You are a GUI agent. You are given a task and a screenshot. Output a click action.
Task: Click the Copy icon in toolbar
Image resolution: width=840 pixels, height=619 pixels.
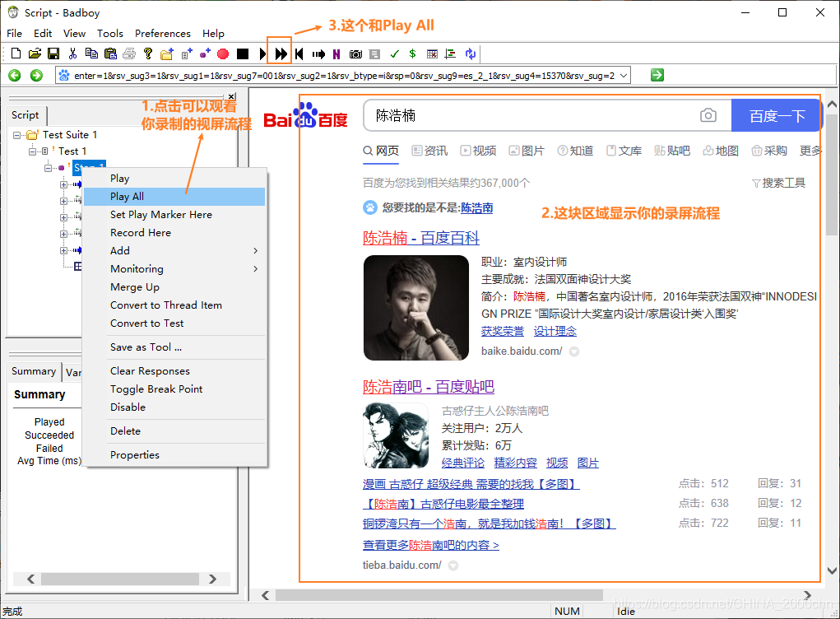tap(91, 54)
